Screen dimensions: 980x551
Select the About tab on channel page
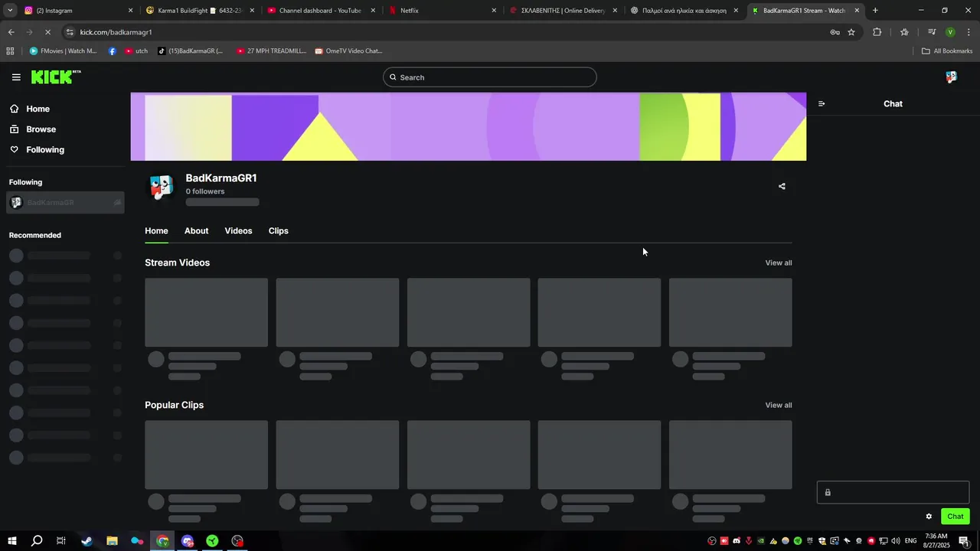pyautogui.click(x=196, y=230)
